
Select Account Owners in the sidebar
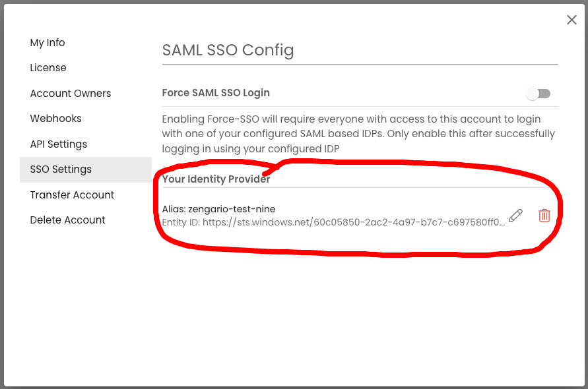pyautogui.click(x=71, y=94)
